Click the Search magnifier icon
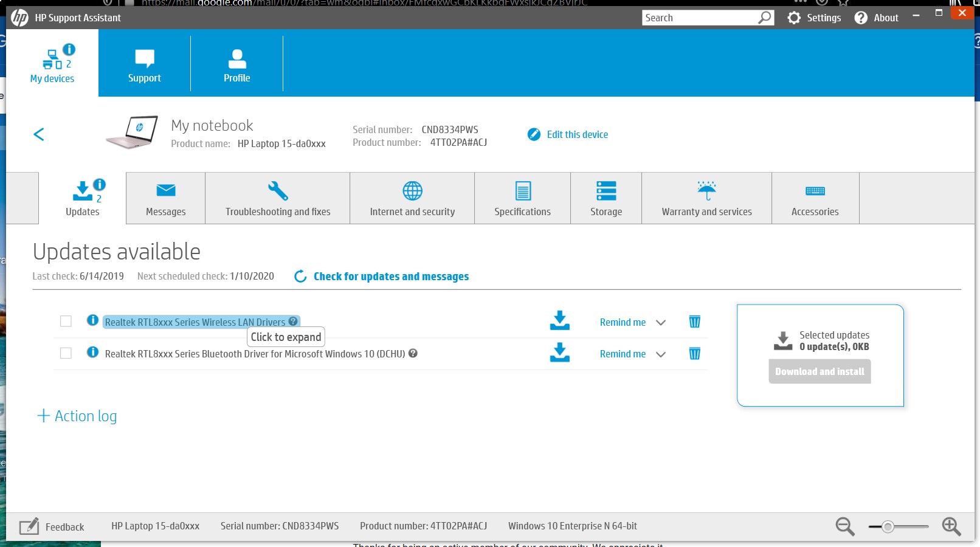Viewport: 980px width, 547px height. (x=765, y=18)
